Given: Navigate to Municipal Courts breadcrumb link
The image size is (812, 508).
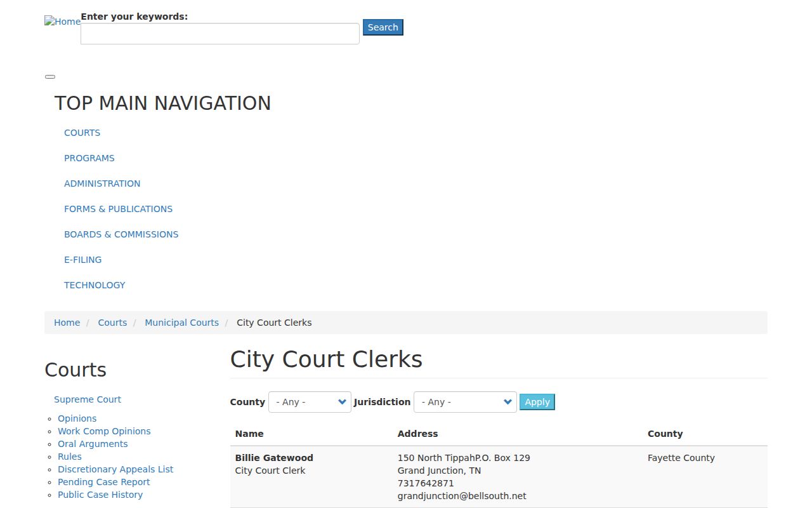Looking at the screenshot, I should click(181, 323).
